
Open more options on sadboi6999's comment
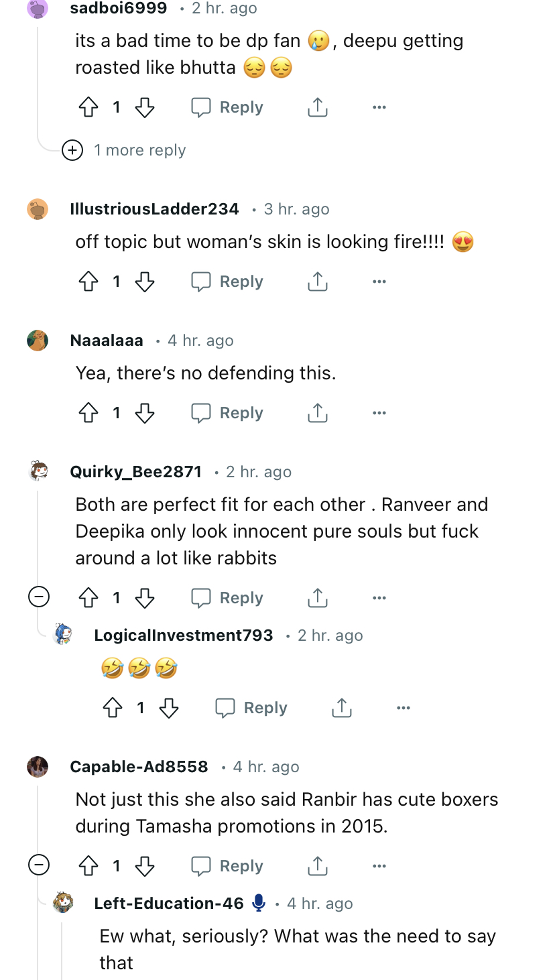[x=379, y=107]
